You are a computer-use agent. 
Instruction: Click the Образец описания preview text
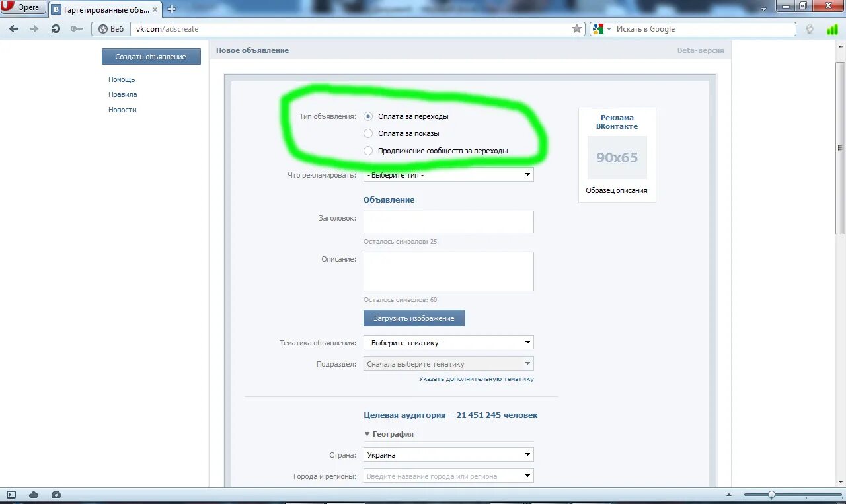pos(617,190)
